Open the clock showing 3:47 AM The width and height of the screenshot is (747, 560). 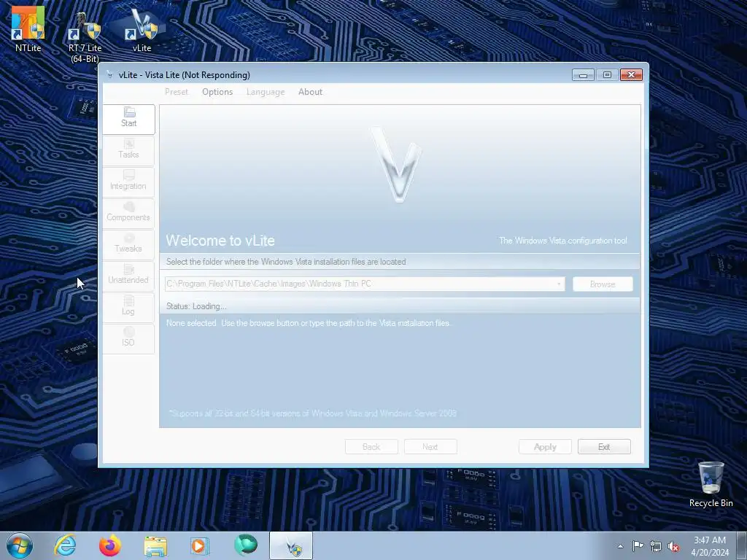710,546
